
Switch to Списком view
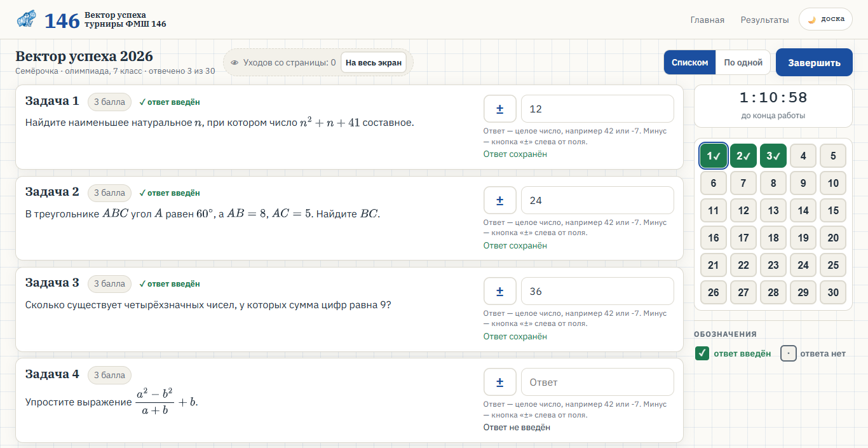[x=690, y=62]
